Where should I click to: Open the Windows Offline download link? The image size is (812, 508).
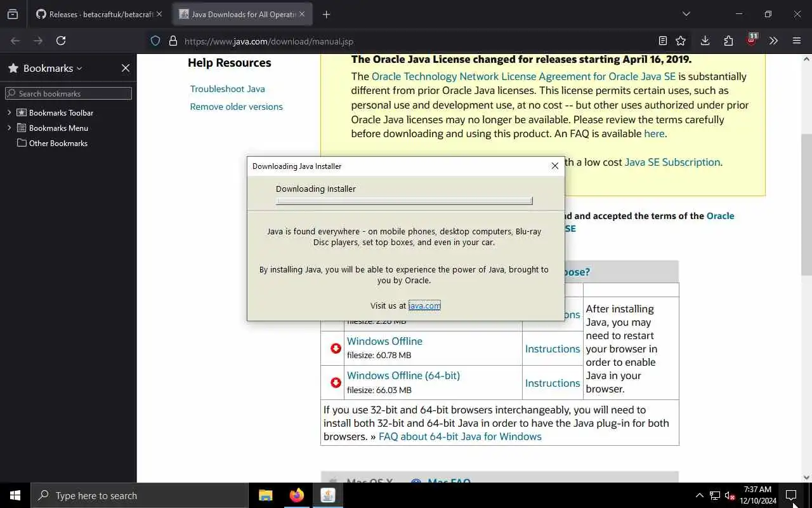[384, 341]
